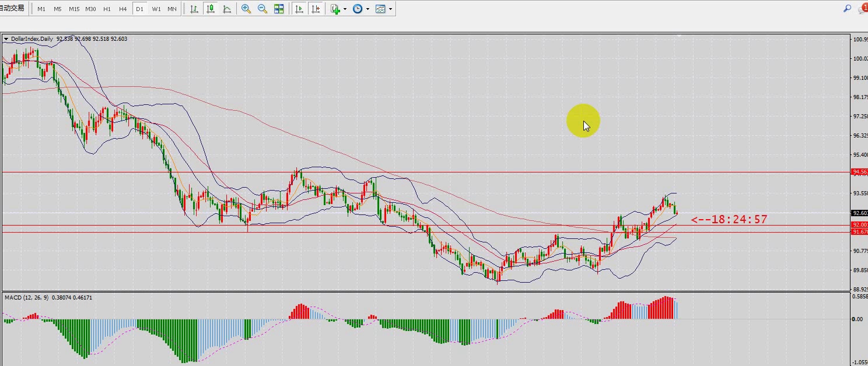Toggle chart shift from right edge
The image size is (868, 366).
(316, 9)
